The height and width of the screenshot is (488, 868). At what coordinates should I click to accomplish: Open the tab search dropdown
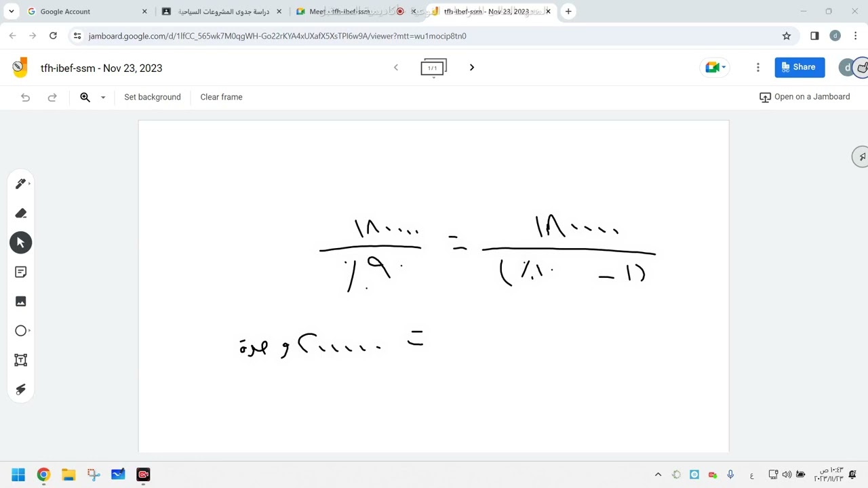12,12
